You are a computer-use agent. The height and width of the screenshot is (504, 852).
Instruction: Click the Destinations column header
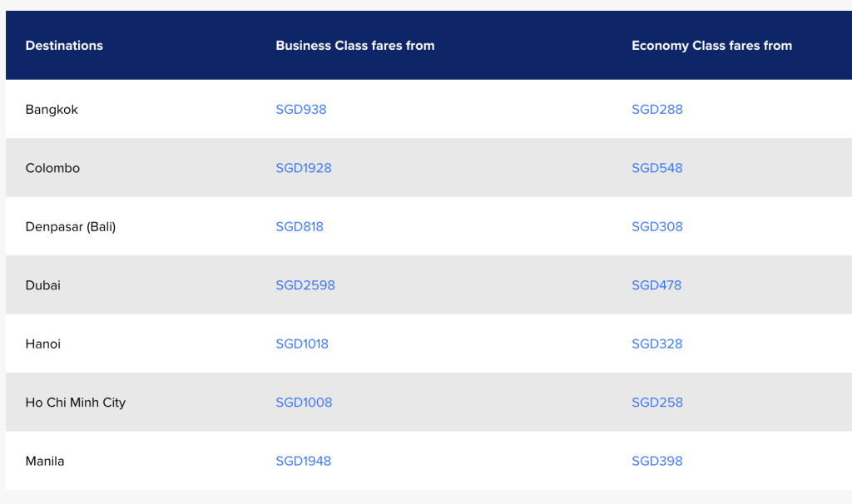64,46
